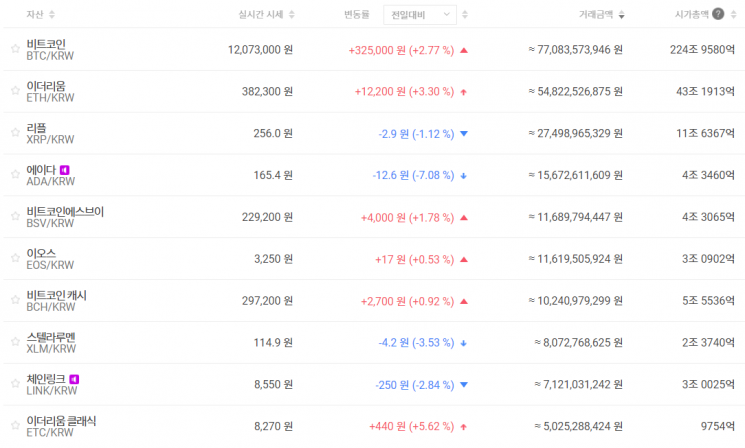This screenshot has width=745, height=448.
Task: Sort by 거래금액 column arrows
Action: pyautogui.click(x=621, y=15)
